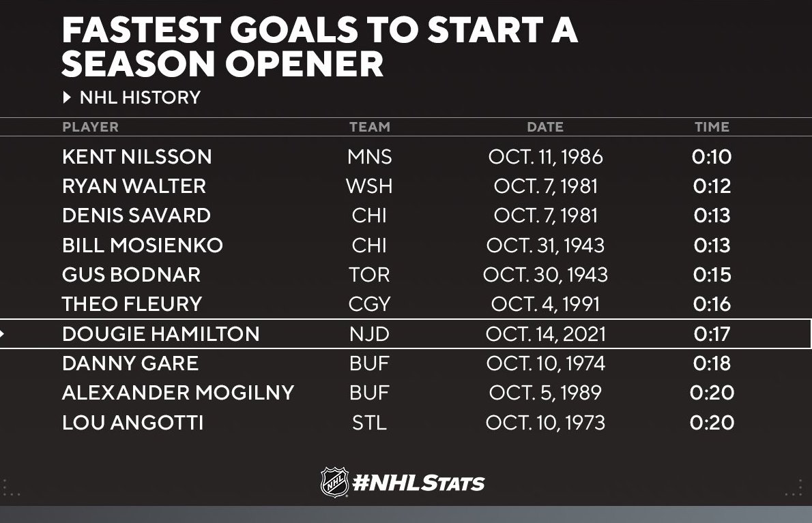Click the NJD team abbreviation

[x=369, y=334]
